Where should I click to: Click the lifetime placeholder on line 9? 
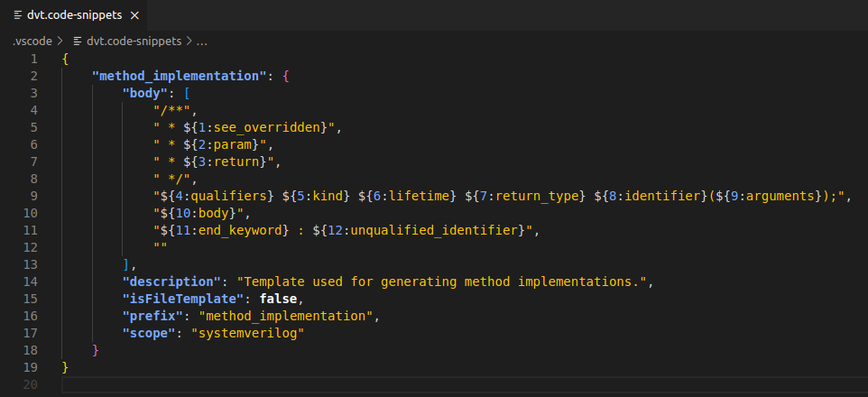(x=420, y=196)
